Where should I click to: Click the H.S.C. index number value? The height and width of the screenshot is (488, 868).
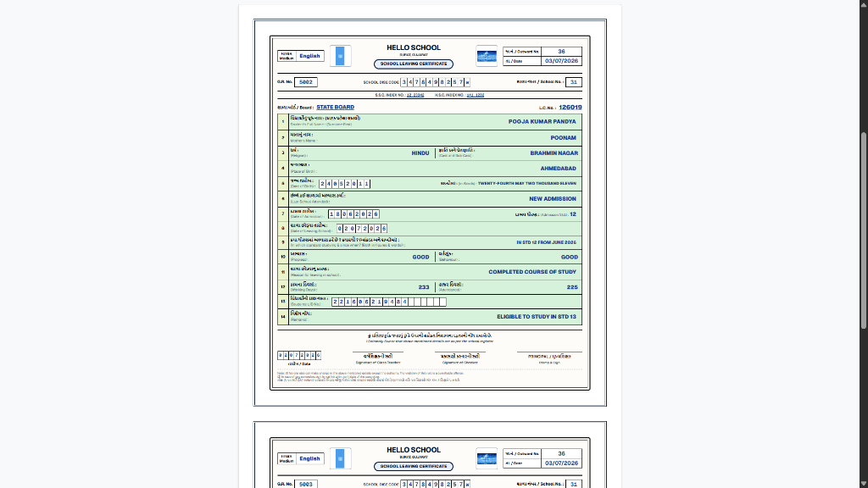(475, 95)
